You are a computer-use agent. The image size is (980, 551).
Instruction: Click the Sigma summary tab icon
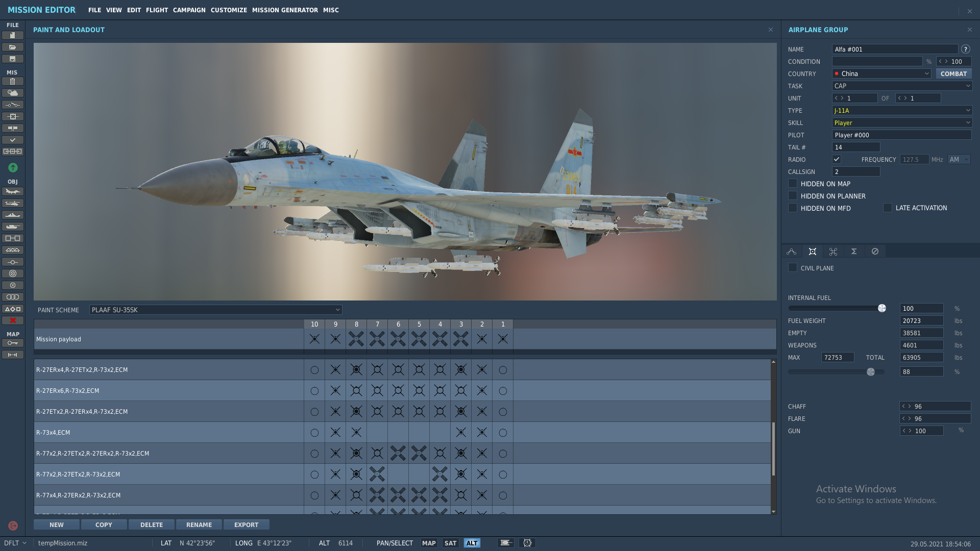(x=854, y=252)
